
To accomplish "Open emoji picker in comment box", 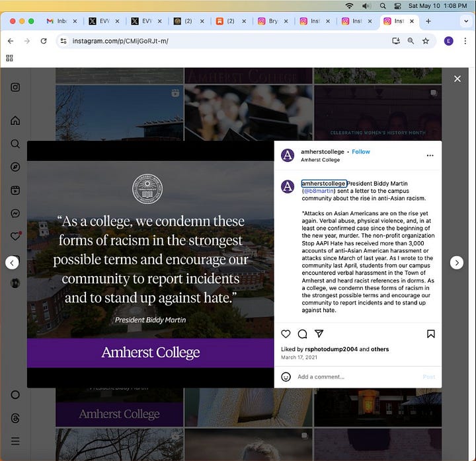I will (x=286, y=376).
